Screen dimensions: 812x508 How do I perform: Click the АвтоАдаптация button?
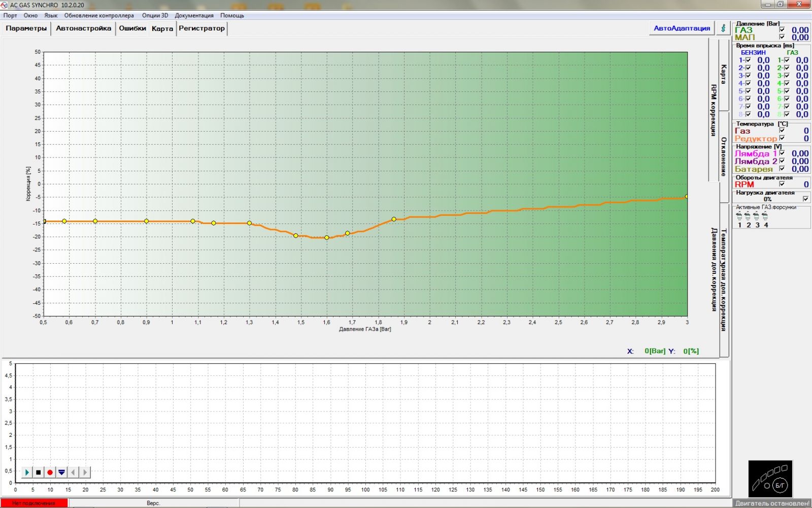682,28
